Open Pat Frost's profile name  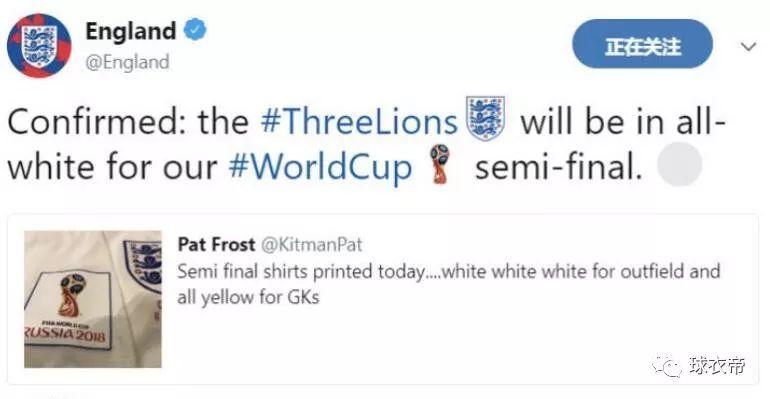point(216,244)
